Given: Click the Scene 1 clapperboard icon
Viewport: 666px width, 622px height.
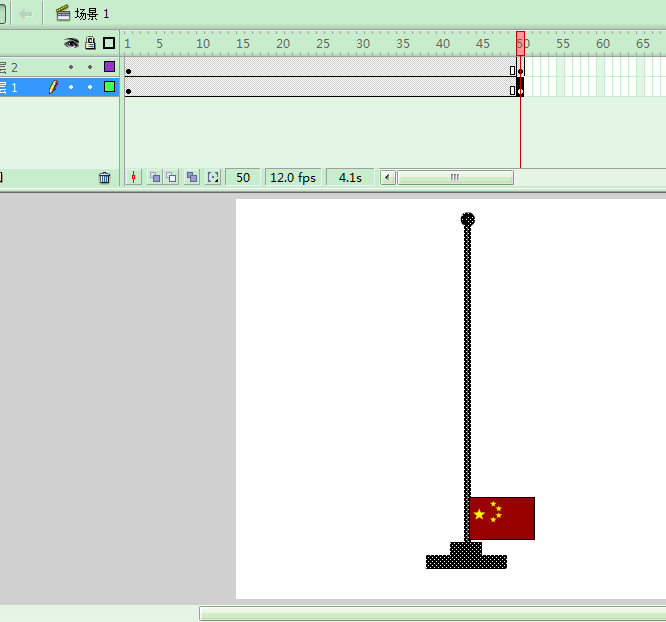Looking at the screenshot, I should click(63, 13).
